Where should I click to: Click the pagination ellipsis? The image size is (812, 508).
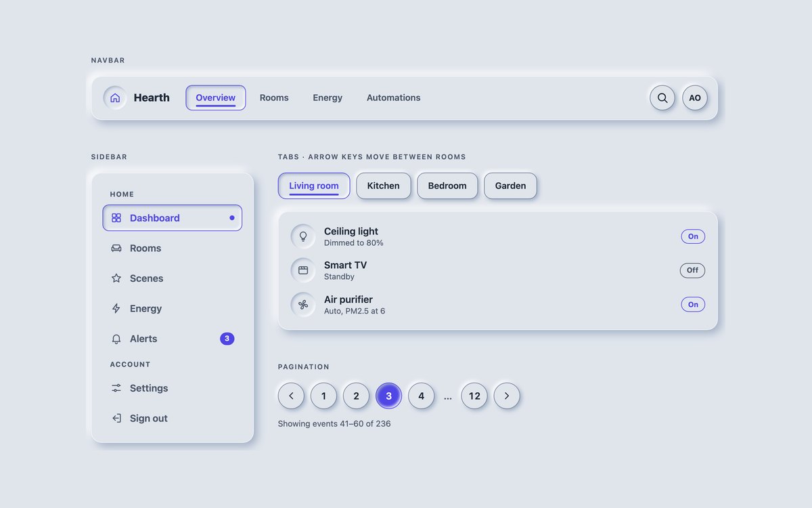pos(448,398)
